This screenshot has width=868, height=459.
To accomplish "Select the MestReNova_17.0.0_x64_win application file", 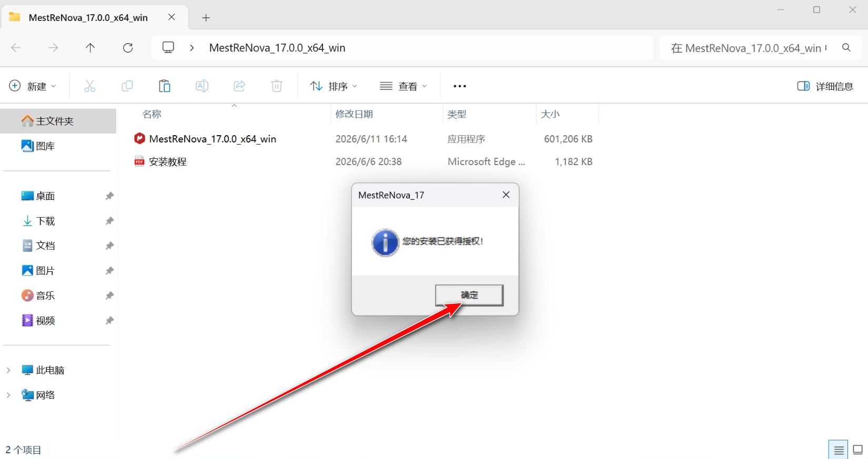I will coord(213,139).
